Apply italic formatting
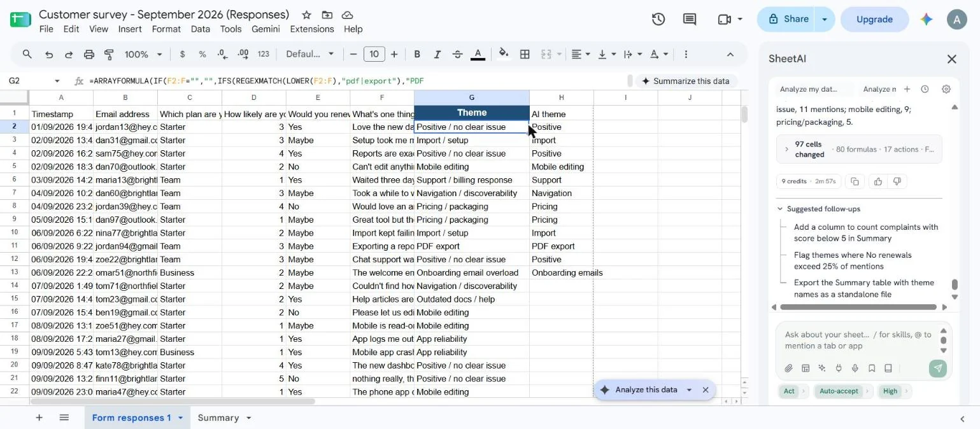The width and height of the screenshot is (980, 429). [437, 54]
